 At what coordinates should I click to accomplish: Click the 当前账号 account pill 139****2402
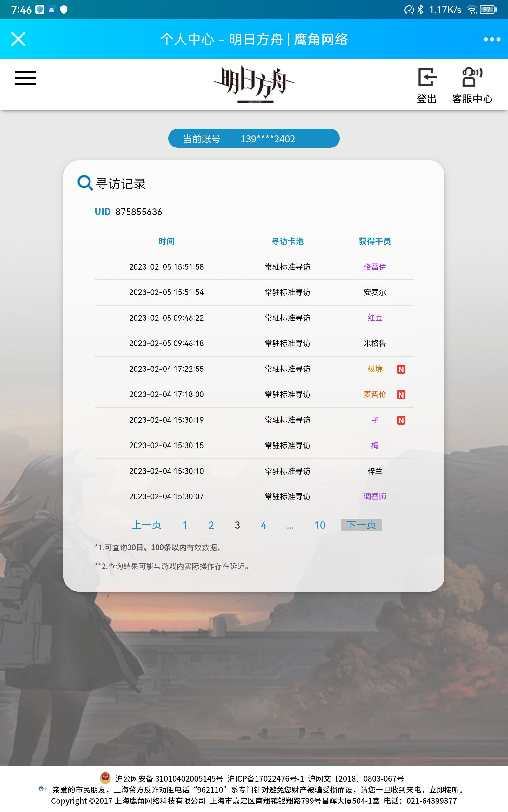pos(254,138)
